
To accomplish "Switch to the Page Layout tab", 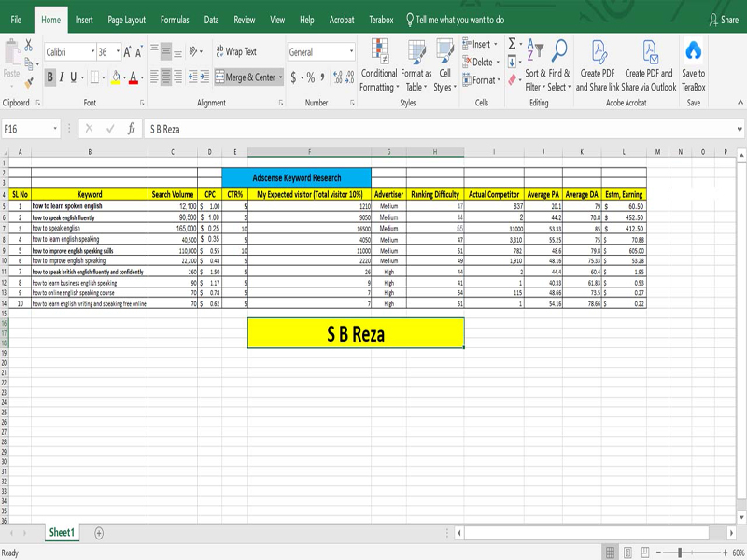I will coord(127,20).
